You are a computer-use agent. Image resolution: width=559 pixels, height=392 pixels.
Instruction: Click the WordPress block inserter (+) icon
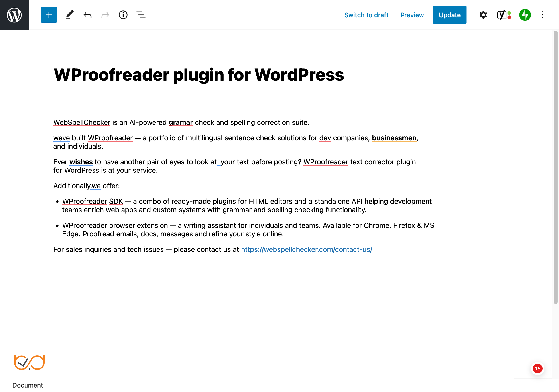pos(48,15)
